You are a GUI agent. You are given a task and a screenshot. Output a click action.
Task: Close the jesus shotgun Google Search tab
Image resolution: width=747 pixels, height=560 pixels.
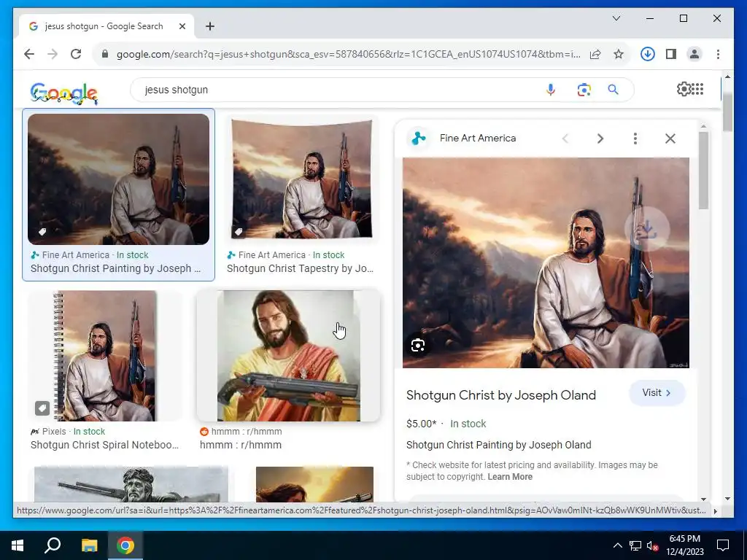tap(182, 26)
